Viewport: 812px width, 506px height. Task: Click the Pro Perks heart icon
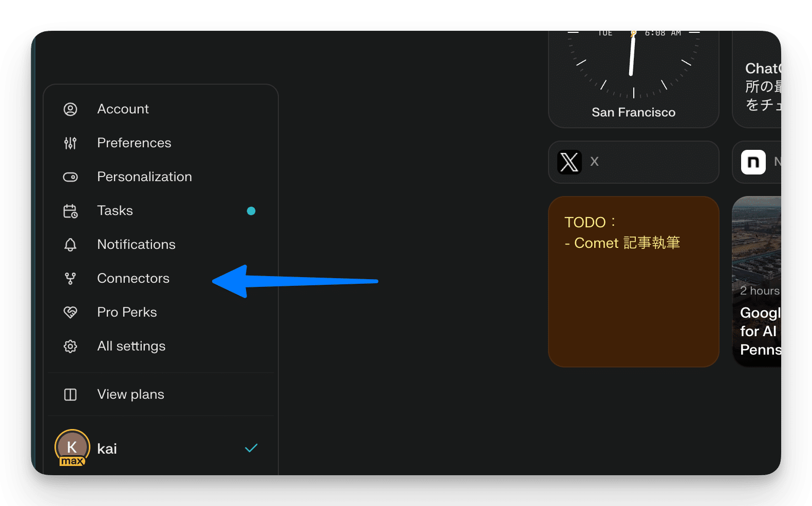point(70,313)
